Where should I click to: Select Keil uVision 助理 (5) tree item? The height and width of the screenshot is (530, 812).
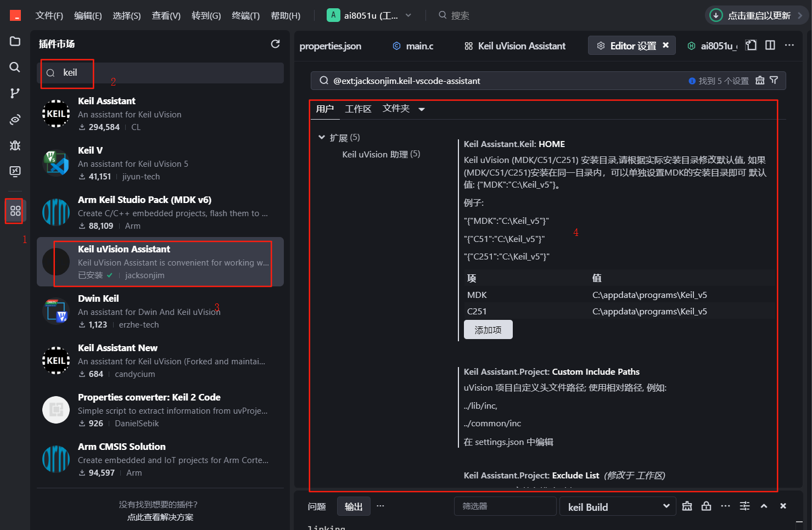pos(381,154)
